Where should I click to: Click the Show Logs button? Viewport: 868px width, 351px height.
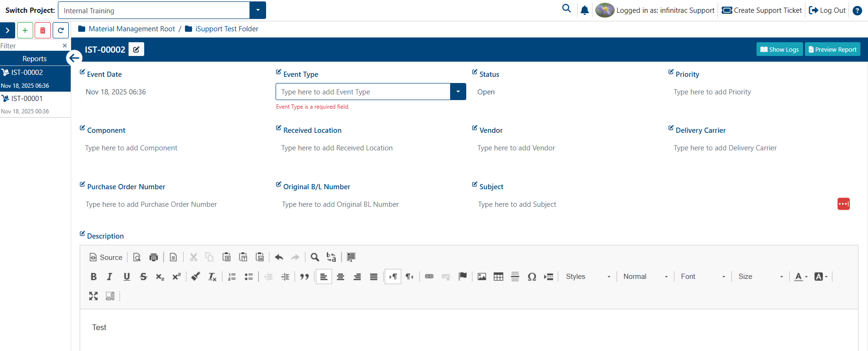(x=779, y=49)
